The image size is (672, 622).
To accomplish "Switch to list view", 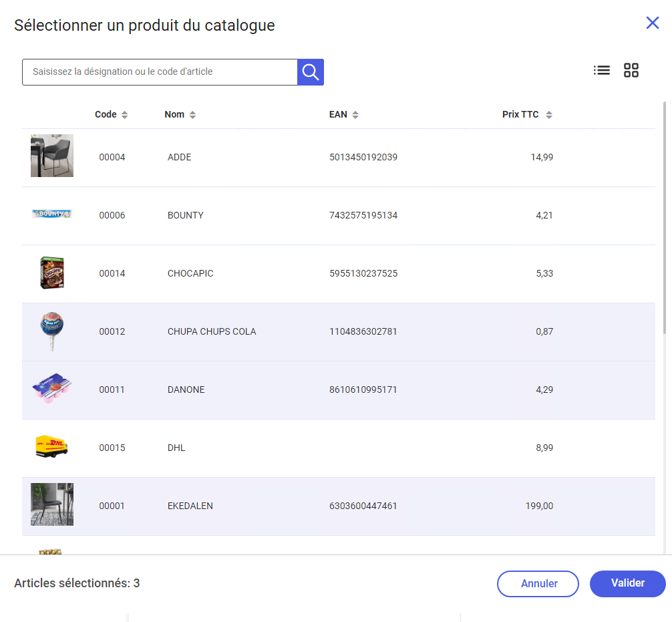I will tap(602, 70).
